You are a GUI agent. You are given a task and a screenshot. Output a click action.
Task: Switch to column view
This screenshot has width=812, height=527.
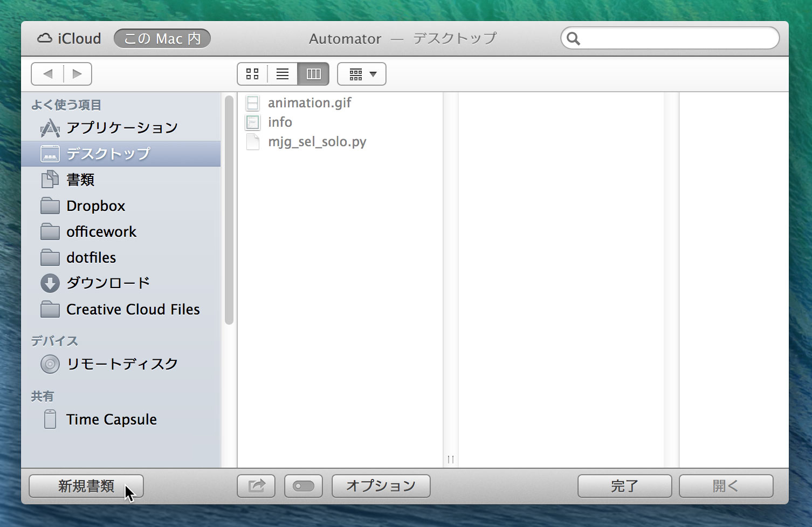click(x=313, y=74)
